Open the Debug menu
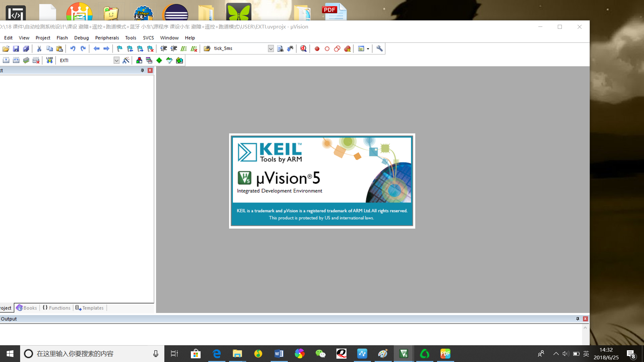The width and height of the screenshot is (644, 362). (x=82, y=38)
